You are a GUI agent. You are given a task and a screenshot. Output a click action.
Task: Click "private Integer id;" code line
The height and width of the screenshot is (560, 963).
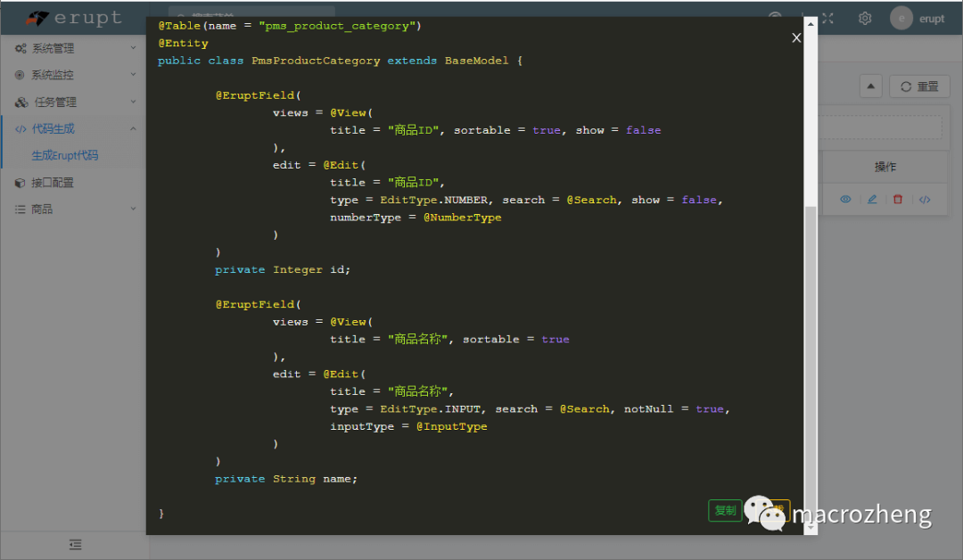point(283,269)
